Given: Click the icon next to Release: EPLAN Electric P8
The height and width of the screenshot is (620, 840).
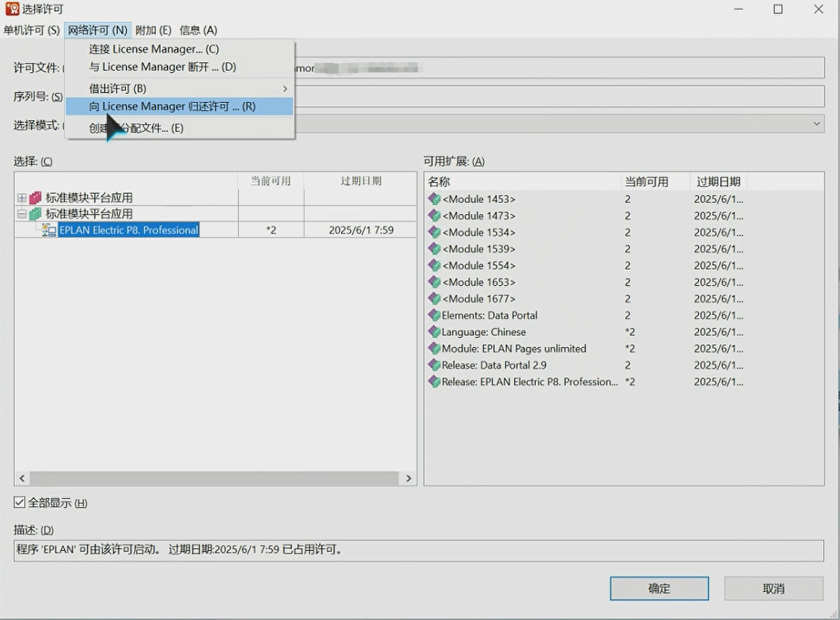Looking at the screenshot, I should (435, 381).
